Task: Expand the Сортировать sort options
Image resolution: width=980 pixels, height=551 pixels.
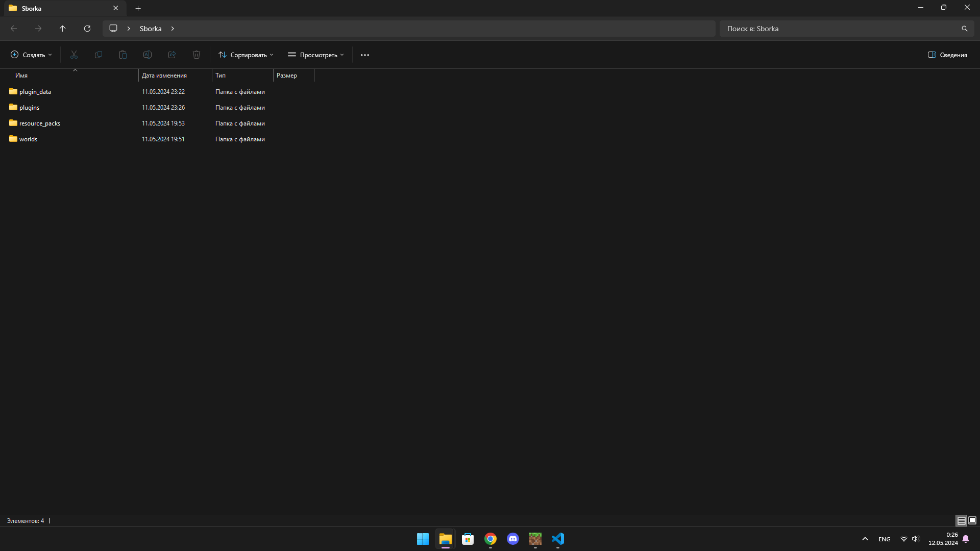Action: (x=246, y=55)
